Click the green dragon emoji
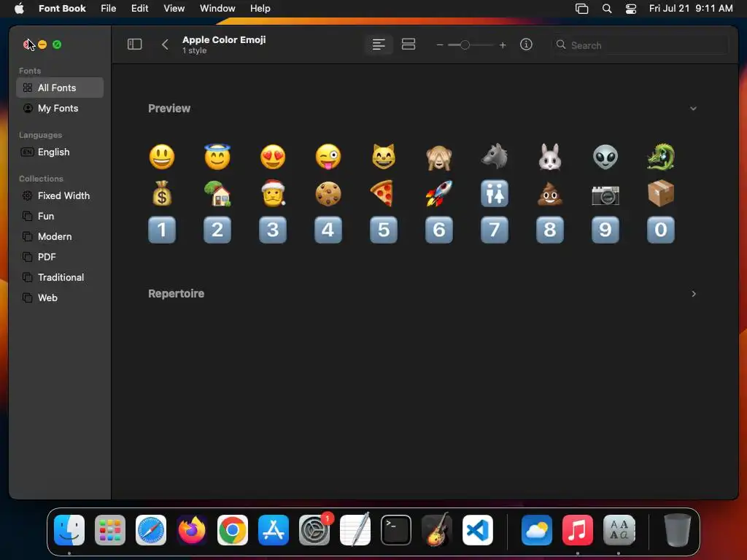The height and width of the screenshot is (560, 747). 661,157
